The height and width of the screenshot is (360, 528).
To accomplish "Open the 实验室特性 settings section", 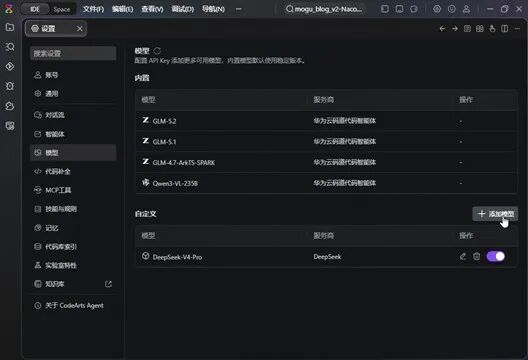I will point(73,265).
